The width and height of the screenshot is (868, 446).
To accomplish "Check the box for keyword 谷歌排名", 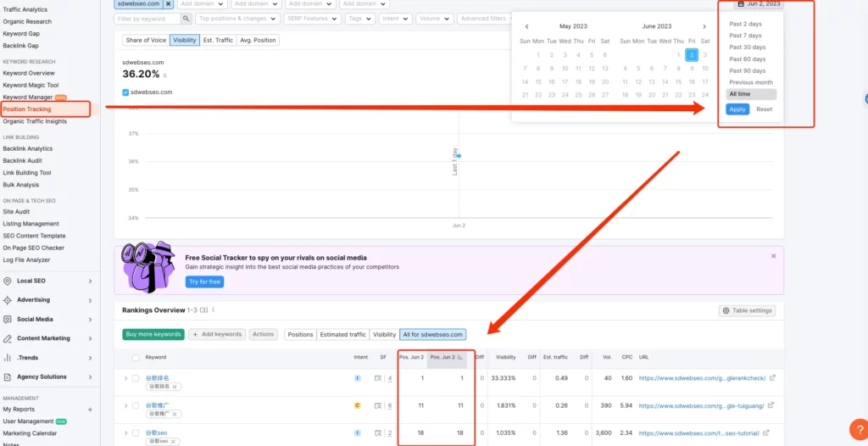I will [x=136, y=378].
